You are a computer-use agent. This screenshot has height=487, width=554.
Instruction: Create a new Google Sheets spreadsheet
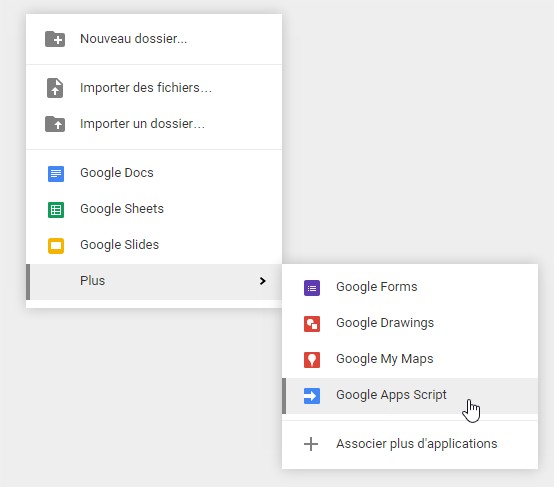click(x=154, y=209)
